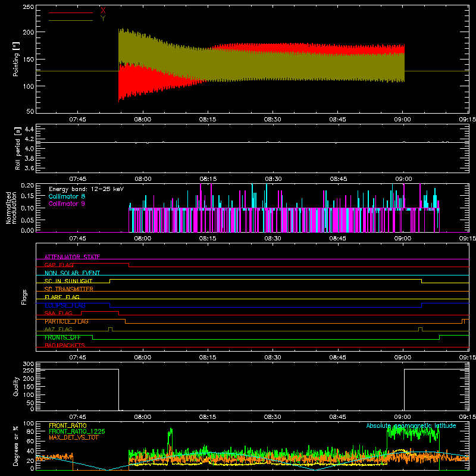Image resolution: width=476 pixels, height=476 pixels.
Task: Click the Collimator 8 legend entry
Action: tap(67, 196)
